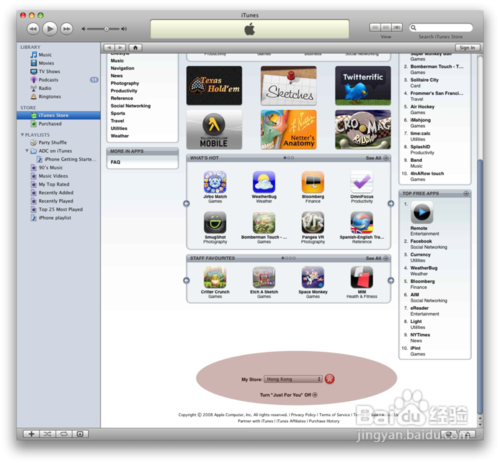
Task: Collapse the ADC on iTunes folder
Action: [x=27, y=151]
